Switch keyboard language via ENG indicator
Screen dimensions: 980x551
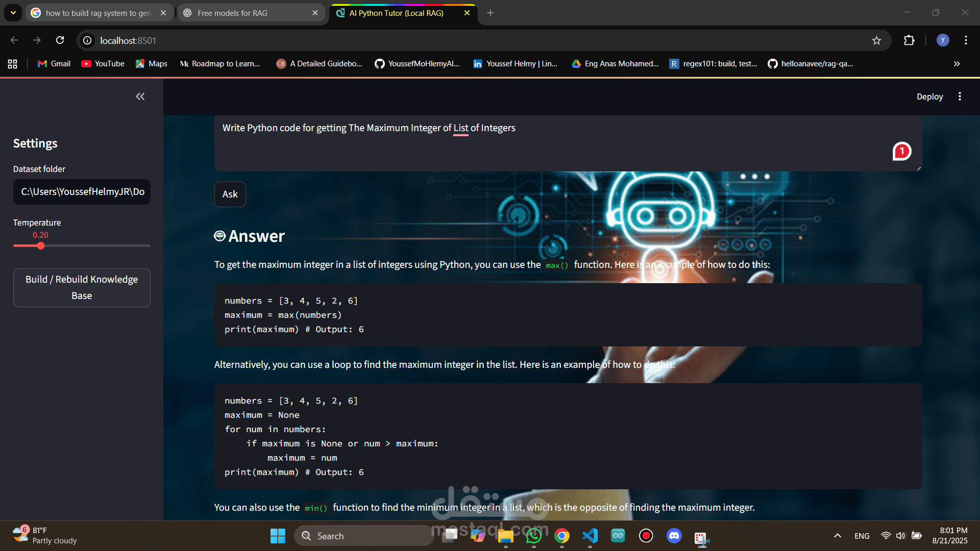pos(862,536)
